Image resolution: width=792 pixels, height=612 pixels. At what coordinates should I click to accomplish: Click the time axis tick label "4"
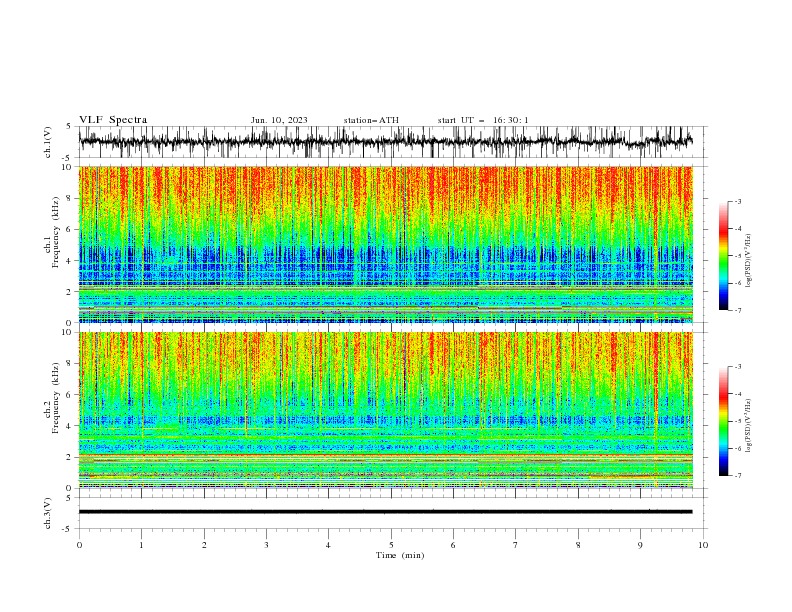point(328,545)
